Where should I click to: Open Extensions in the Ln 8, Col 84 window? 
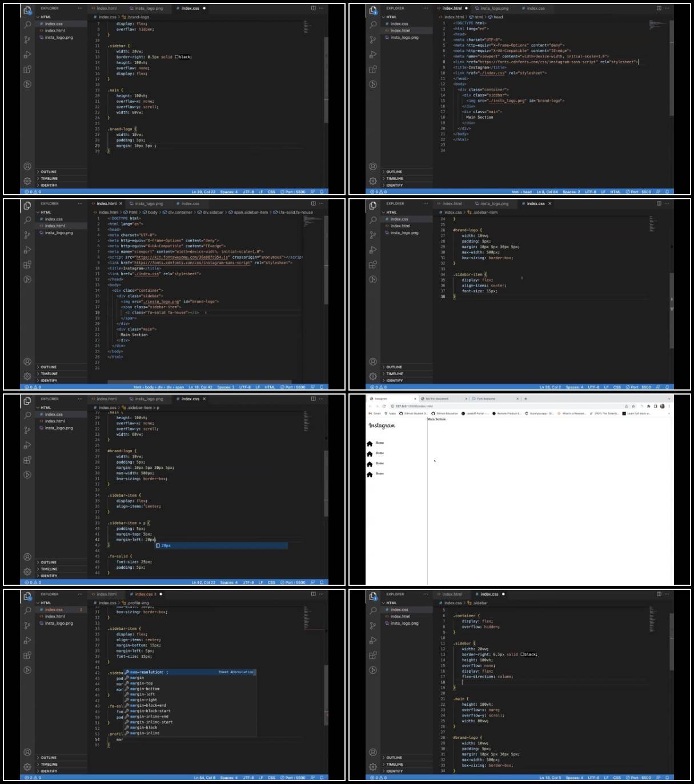pyautogui.click(x=373, y=70)
